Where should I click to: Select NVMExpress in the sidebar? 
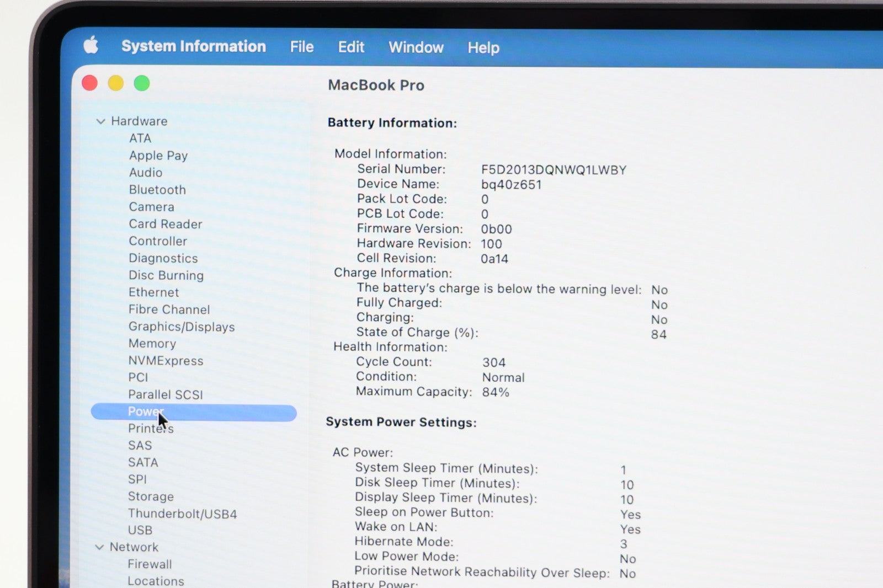coord(166,361)
